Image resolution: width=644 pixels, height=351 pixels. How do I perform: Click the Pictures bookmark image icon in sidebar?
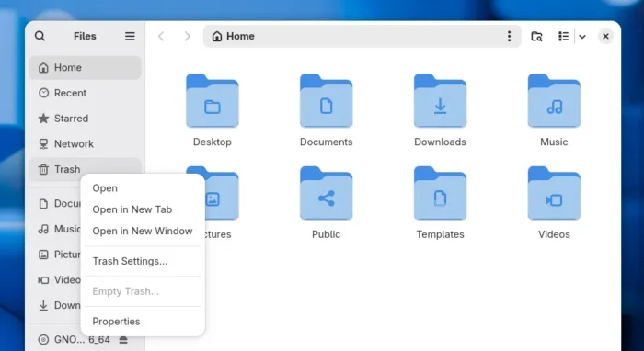[43, 255]
